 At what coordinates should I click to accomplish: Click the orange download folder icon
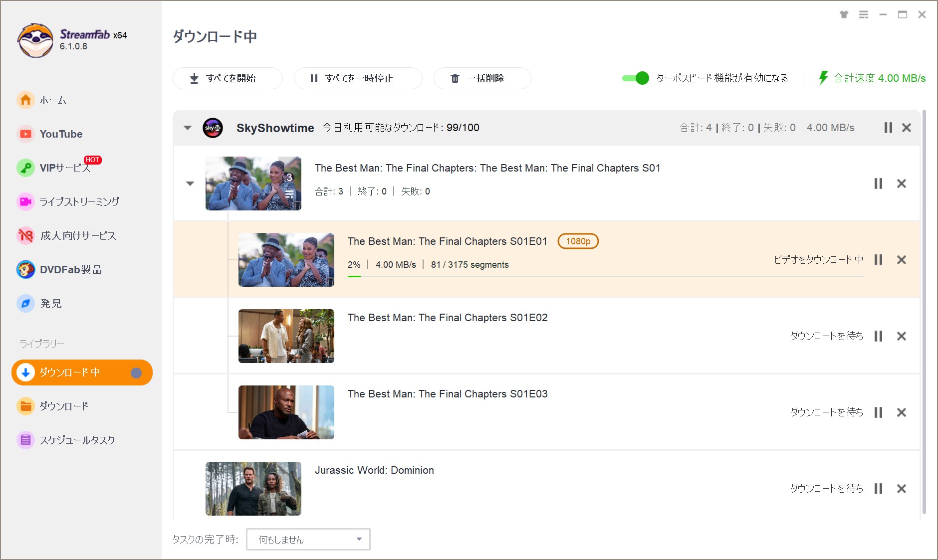click(25, 406)
